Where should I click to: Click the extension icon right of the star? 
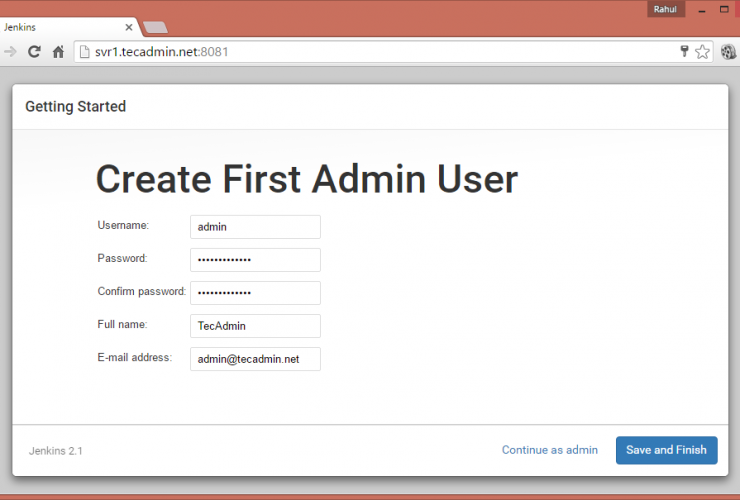tap(727, 52)
